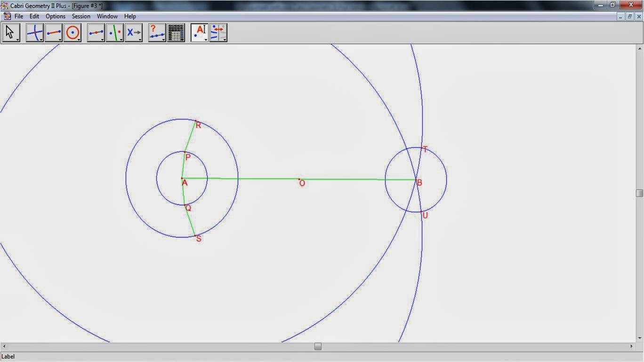Click point R on the outer circle
Viewport: 644px width, 362px height.
point(195,121)
